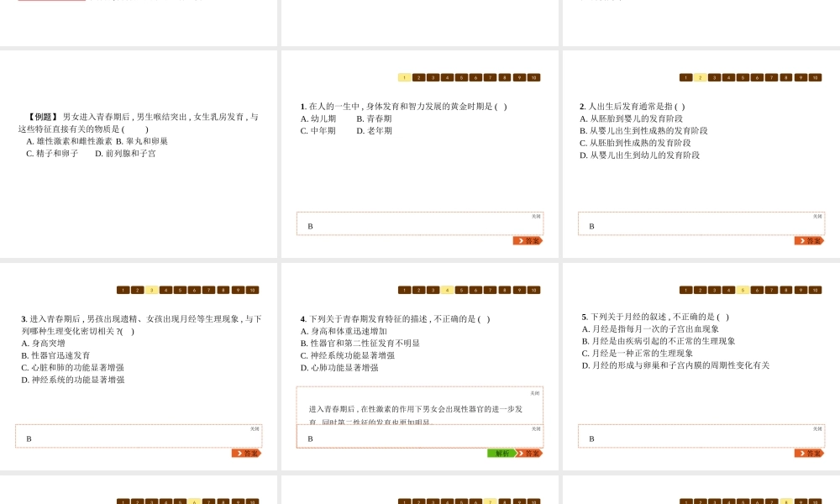Select option 'A. 幼儿期' in question 1

tap(318, 119)
